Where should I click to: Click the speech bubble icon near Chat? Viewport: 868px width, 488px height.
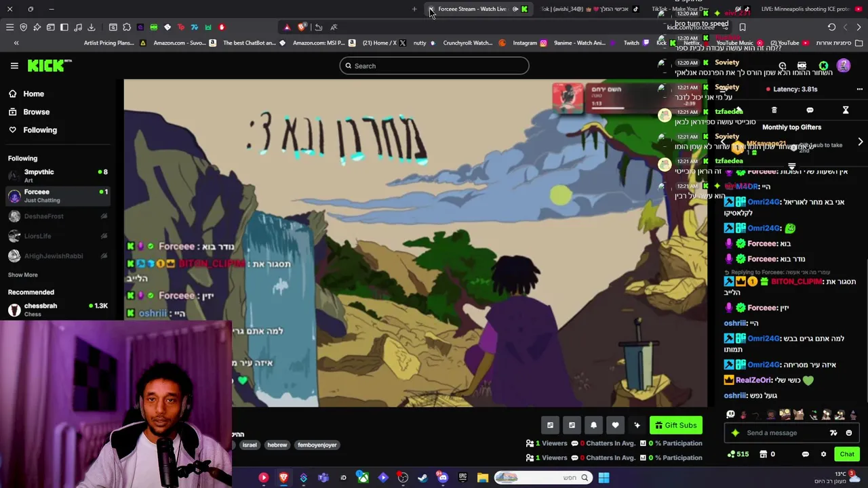[806, 454]
